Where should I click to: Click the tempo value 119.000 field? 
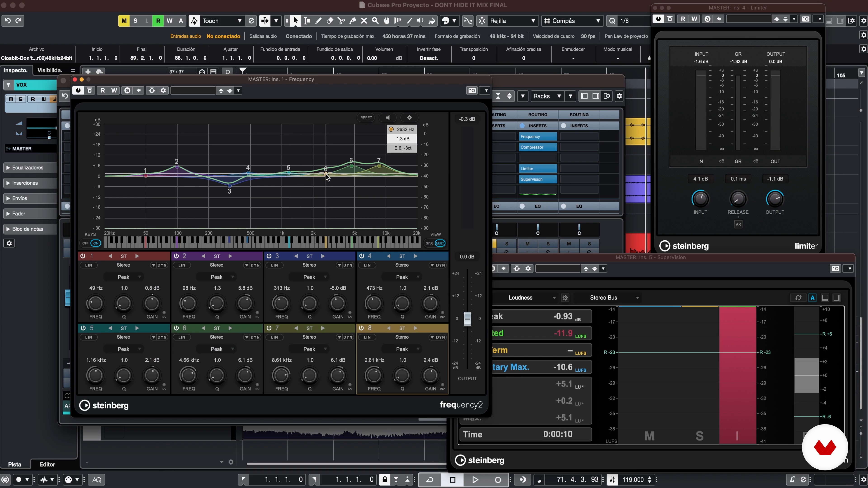633,480
